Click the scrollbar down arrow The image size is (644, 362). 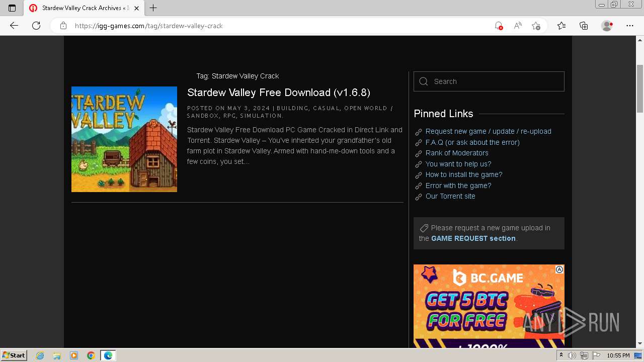pyautogui.click(x=640, y=344)
